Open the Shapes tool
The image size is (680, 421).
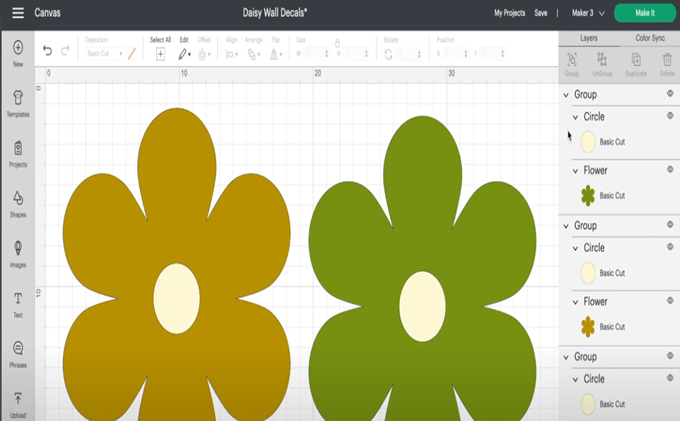[18, 204]
